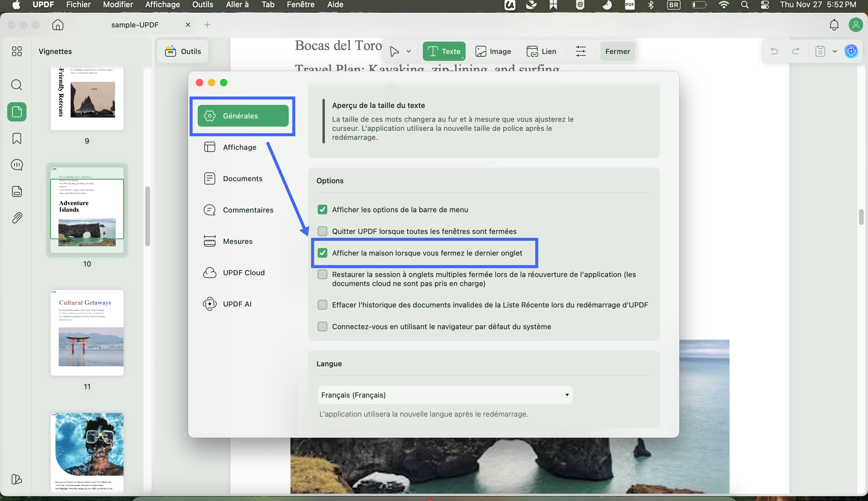Click the home icon beside the tab

pyautogui.click(x=58, y=25)
